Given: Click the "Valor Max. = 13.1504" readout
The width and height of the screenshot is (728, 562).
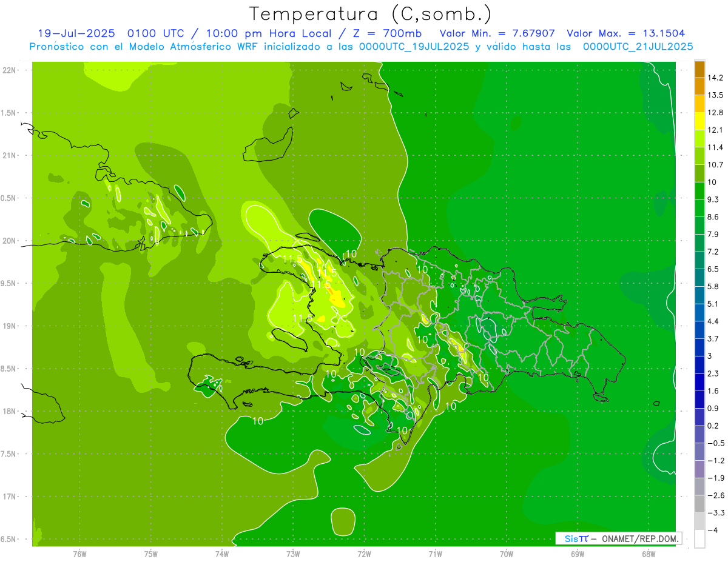Looking at the screenshot, I should (x=626, y=33).
